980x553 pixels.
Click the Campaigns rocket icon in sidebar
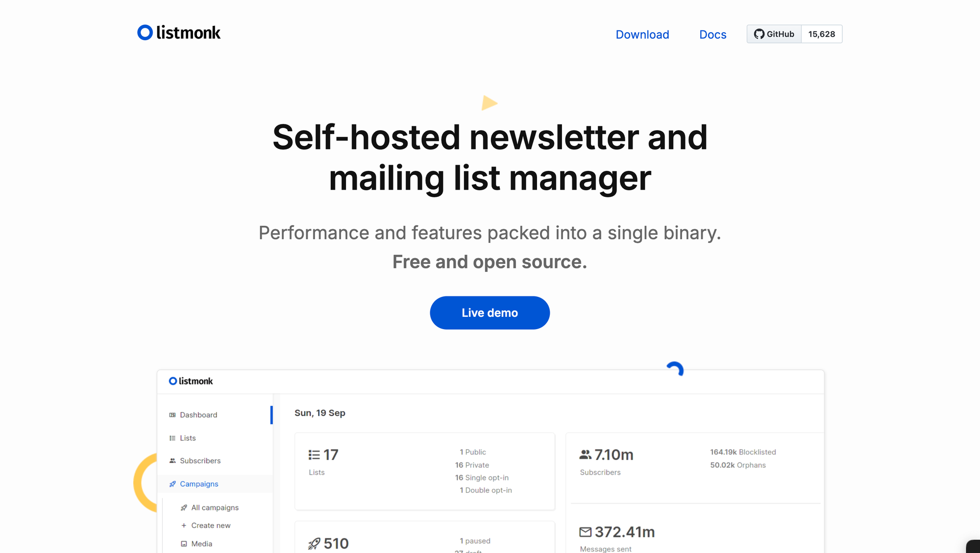point(172,484)
